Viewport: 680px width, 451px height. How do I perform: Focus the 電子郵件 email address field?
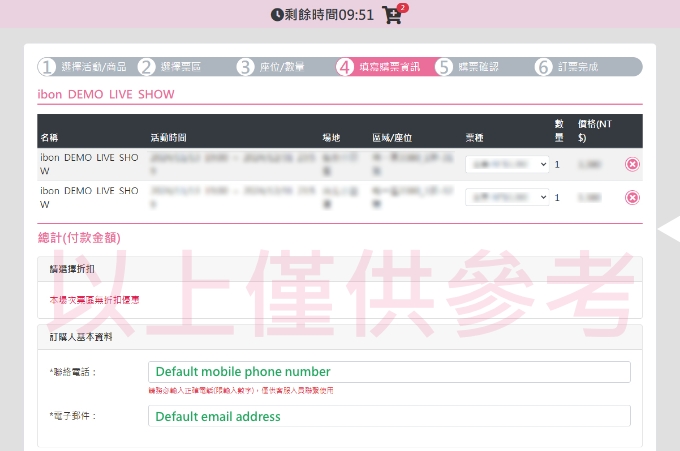(x=388, y=416)
